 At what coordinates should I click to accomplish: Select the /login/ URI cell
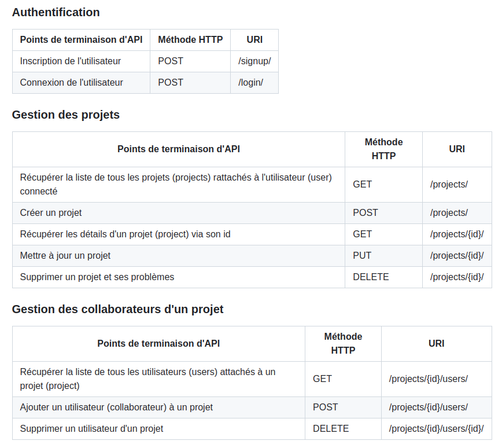(250, 82)
